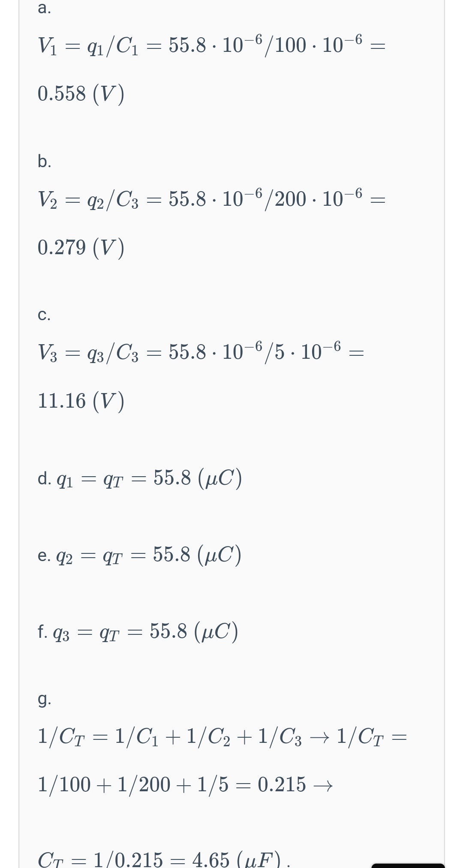Click the 0.558 (V) result

[81, 93]
